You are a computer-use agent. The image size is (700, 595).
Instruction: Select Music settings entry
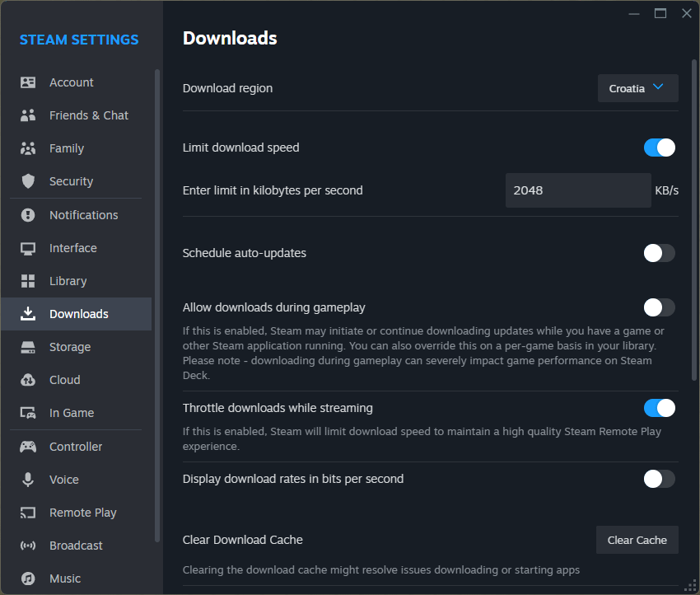77,579
